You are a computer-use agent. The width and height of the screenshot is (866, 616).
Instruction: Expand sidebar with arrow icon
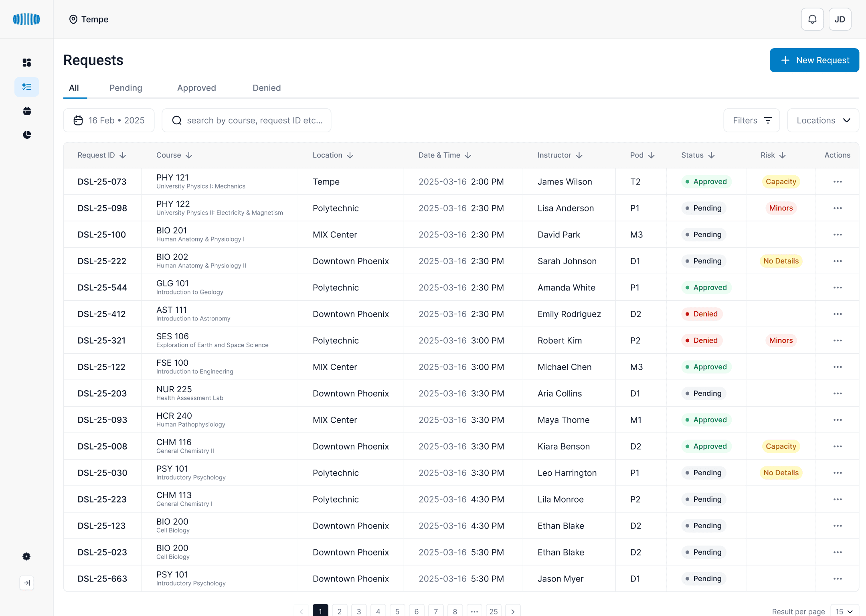click(26, 583)
